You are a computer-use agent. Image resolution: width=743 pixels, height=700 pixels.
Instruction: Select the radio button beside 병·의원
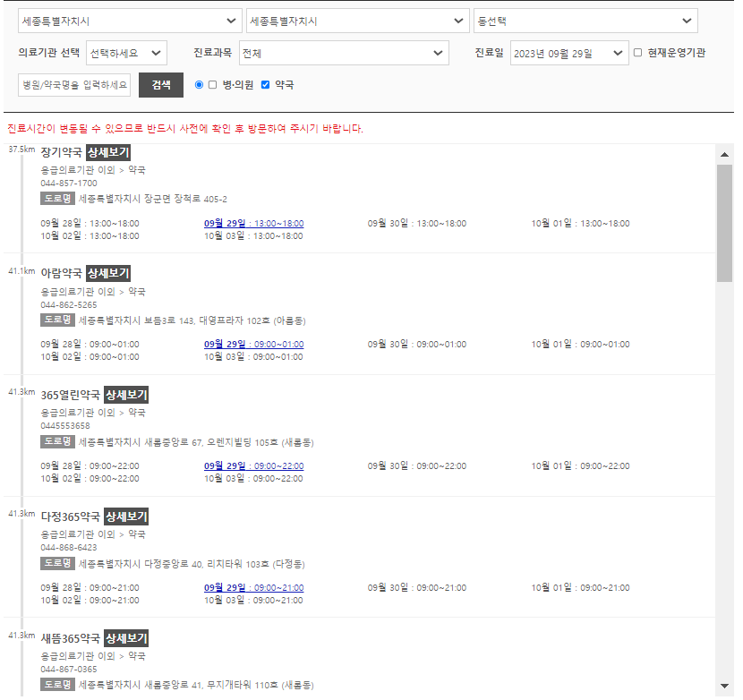199,85
